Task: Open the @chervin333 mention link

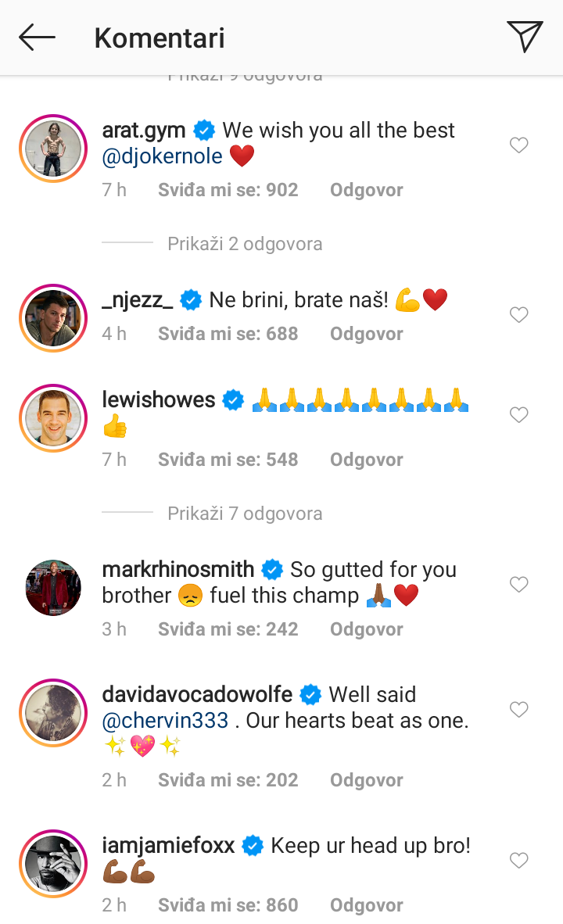Action: tap(165, 720)
